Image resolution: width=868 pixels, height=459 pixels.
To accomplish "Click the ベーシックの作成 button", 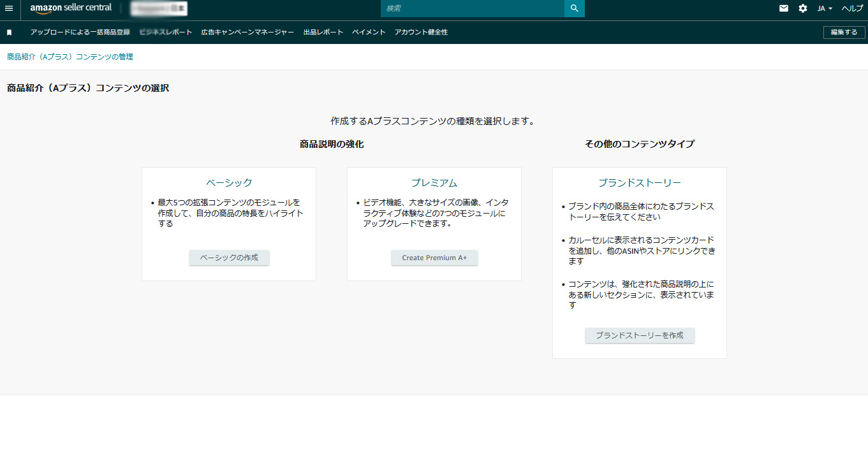I will pos(229,258).
